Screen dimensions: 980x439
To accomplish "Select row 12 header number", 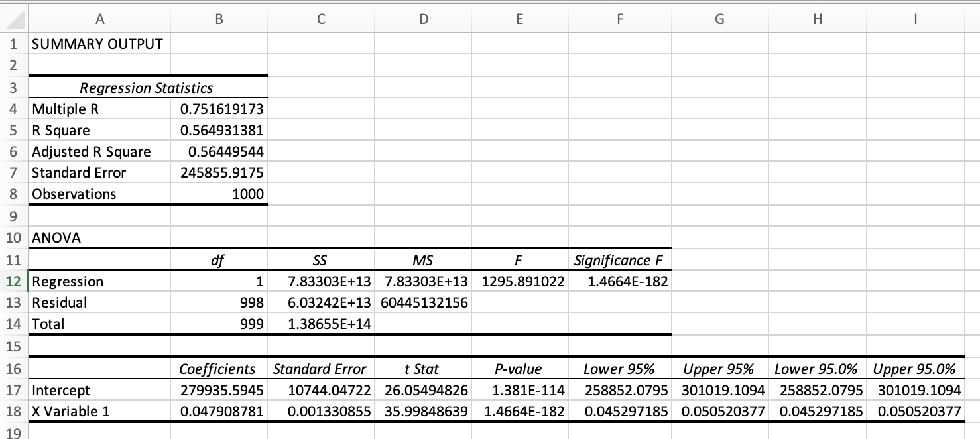I will pos(14,281).
